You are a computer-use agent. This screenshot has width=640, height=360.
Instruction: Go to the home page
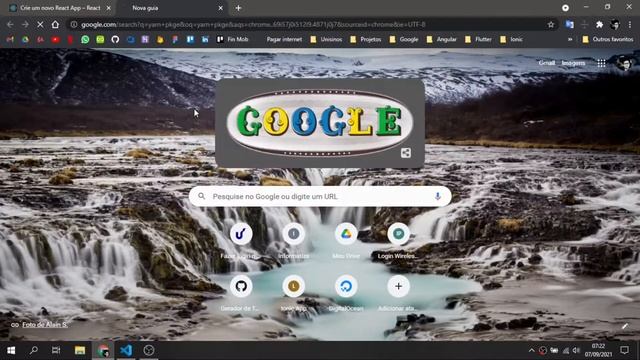point(55,24)
